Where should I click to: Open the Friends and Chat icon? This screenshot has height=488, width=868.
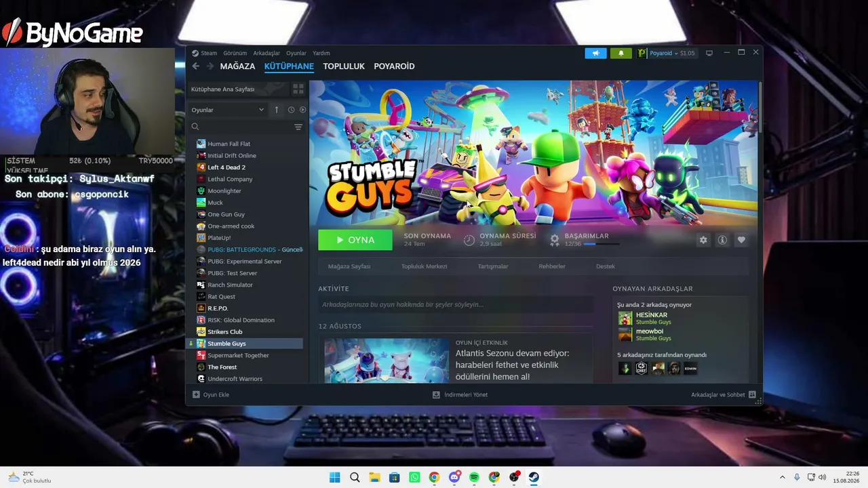[752, 394]
